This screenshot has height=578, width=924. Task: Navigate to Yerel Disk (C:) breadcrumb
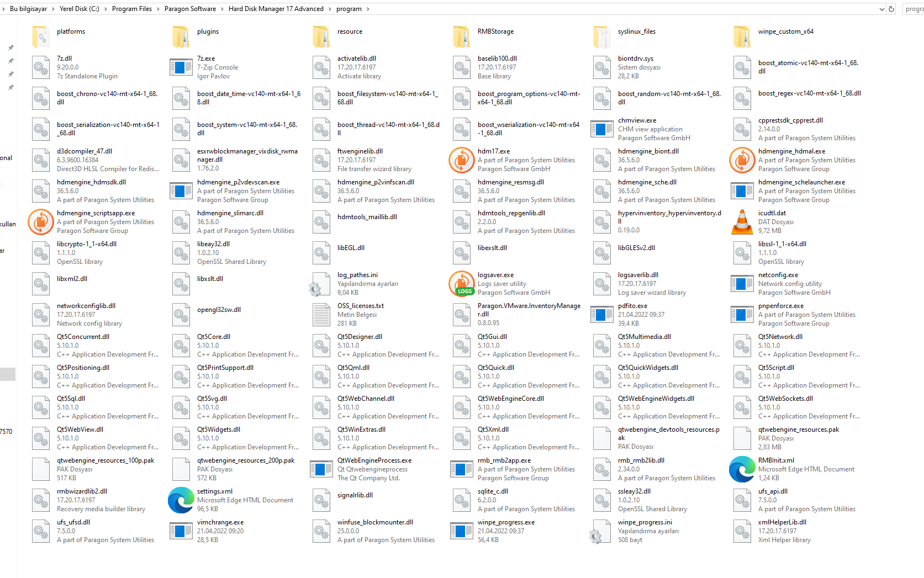80,9
